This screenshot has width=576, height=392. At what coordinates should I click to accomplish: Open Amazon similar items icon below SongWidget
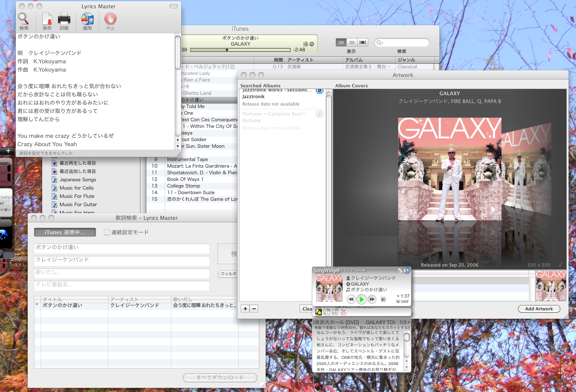[x=335, y=312]
